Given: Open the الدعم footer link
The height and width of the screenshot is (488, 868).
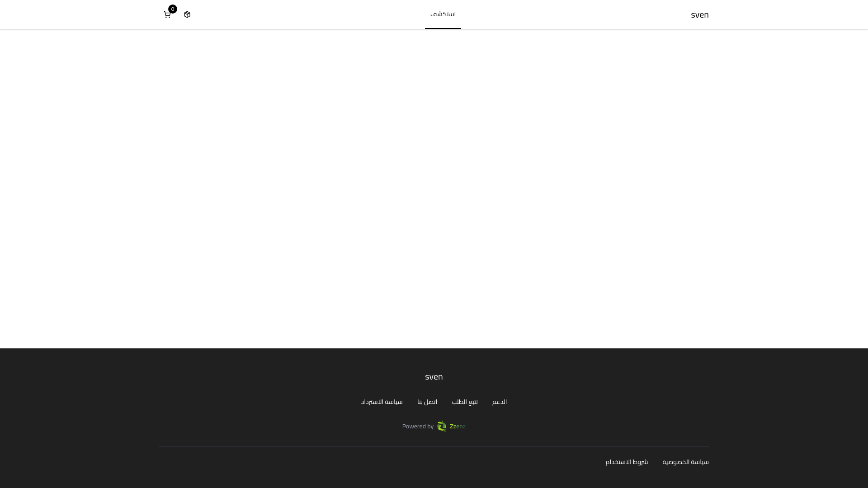Looking at the screenshot, I should tap(500, 402).
